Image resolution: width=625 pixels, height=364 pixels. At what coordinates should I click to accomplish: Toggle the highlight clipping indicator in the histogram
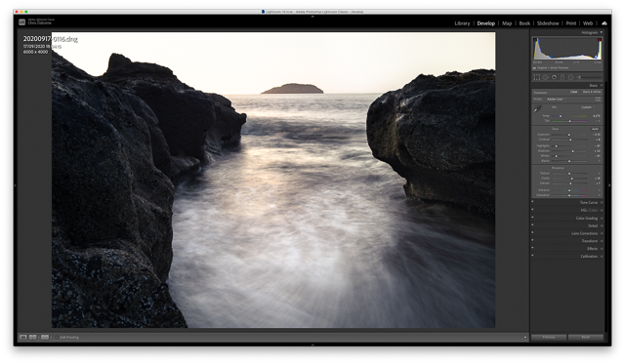click(600, 40)
